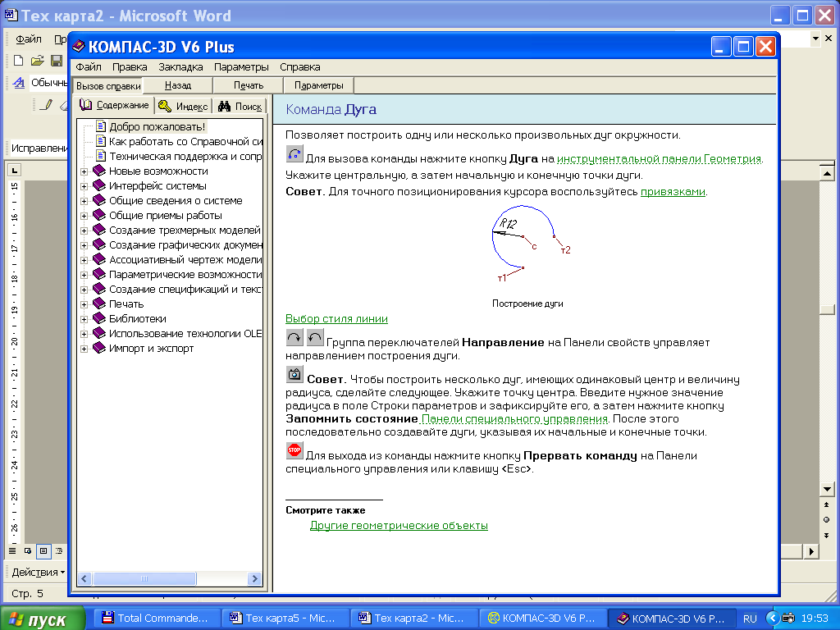This screenshot has width=840, height=630.
Task: Click the counterclockwise direction arc icon
Action: point(315,337)
